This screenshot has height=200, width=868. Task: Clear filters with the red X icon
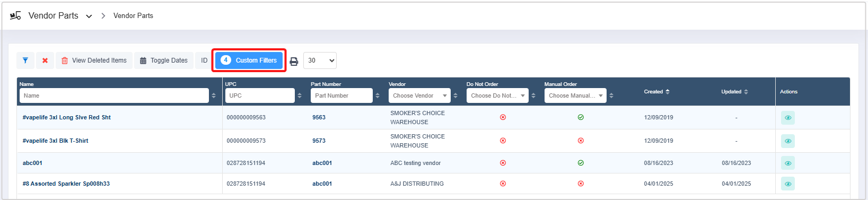tap(45, 60)
